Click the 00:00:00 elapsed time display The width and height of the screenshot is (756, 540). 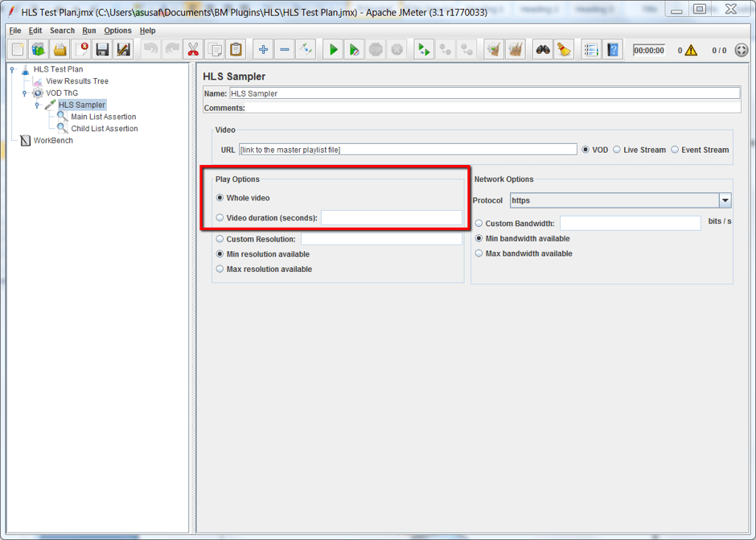tap(649, 50)
